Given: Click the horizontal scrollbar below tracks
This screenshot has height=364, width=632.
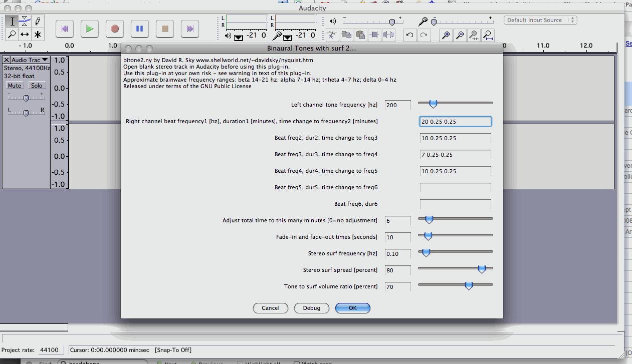Looking at the screenshot, I should click(x=34, y=327).
